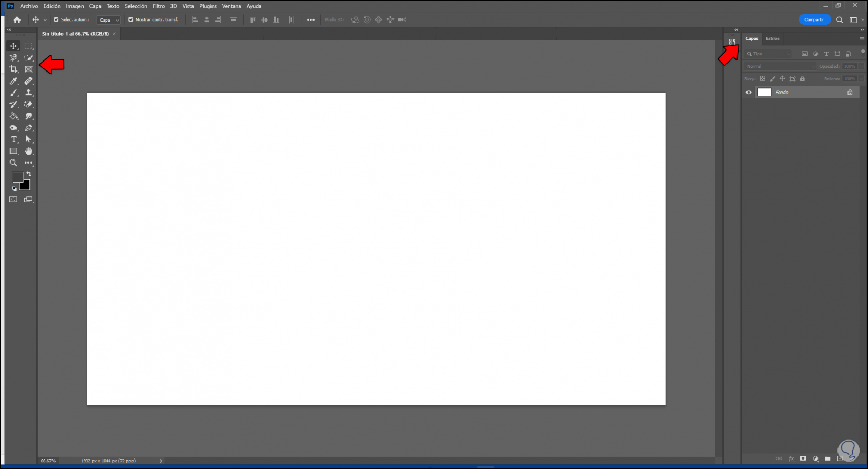Screen dimensions: 868x469
Task: Select the Rectangle shape tool
Action: [x=14, y=151]
